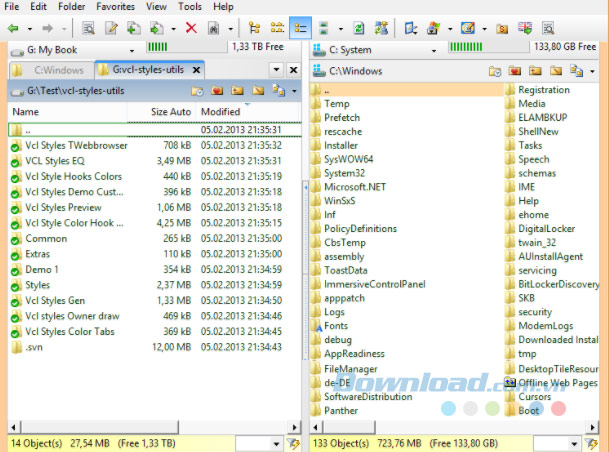Click the select files cursor icon
This screenshot has width=609, height=452.
pyautogui.click(x=411, y=28)
